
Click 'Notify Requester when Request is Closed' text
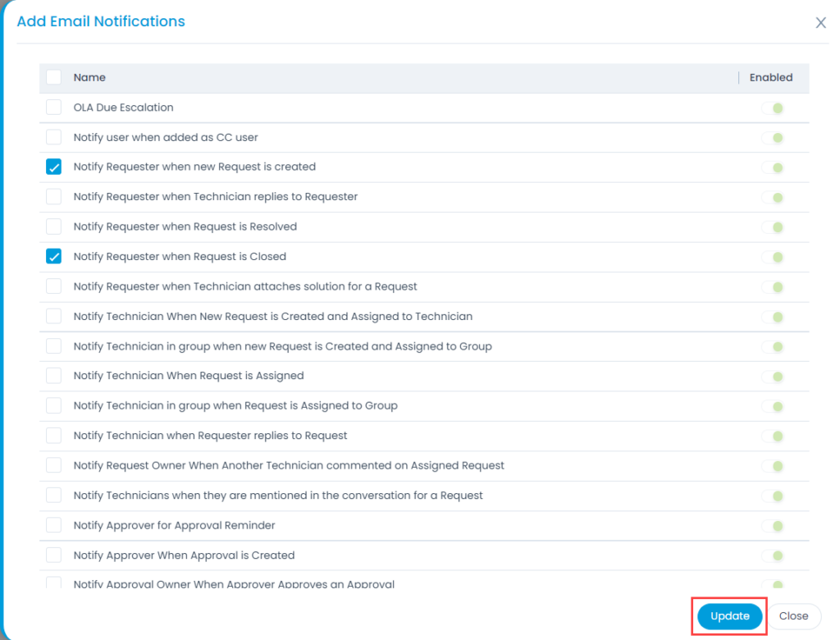180,256
